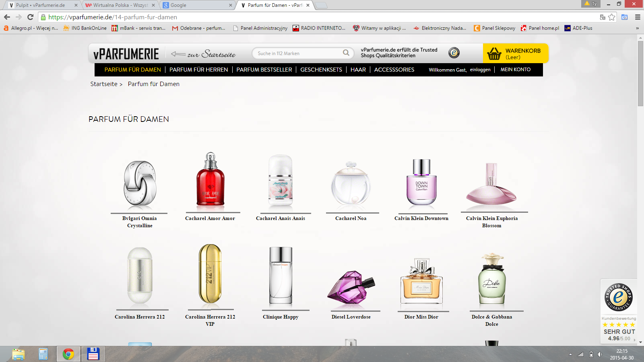
Task: Click the einloggen link
Action: [x=480, y=70]
